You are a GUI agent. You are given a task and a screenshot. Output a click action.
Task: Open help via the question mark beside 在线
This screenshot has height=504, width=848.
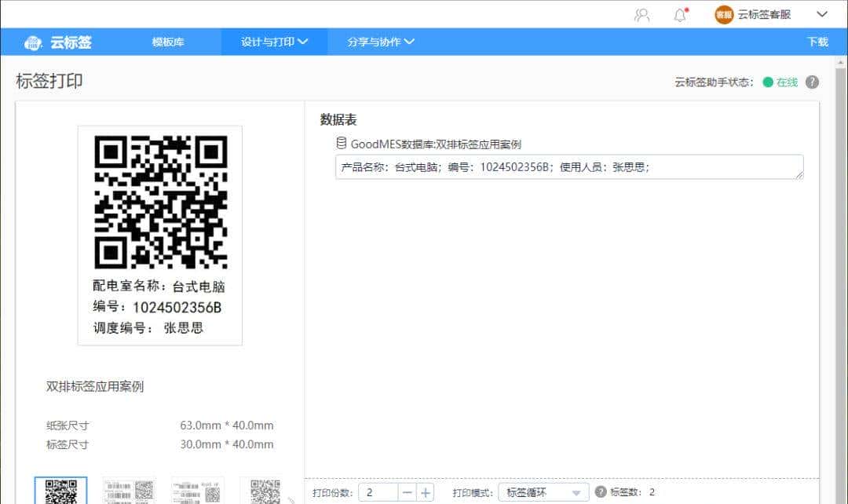click(x=812, y=82)
